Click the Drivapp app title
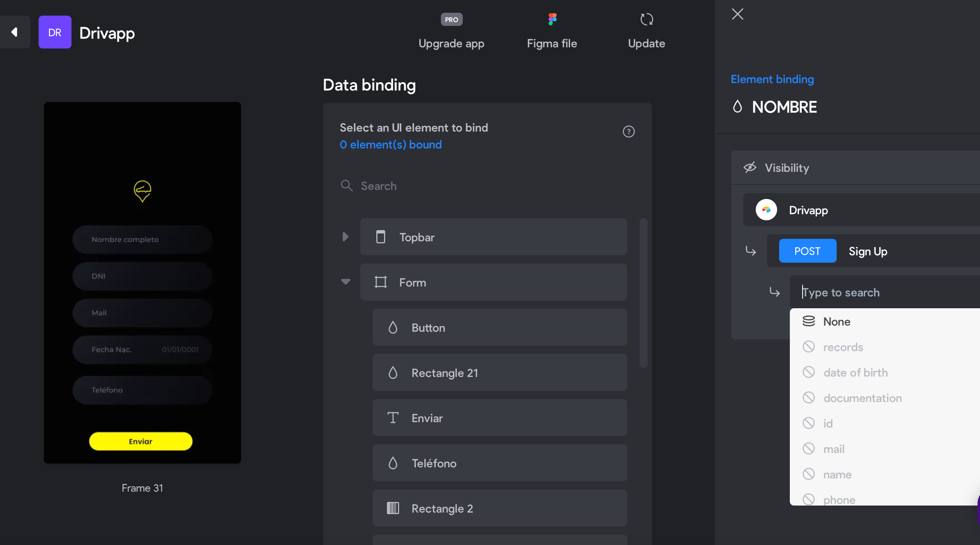 click(107, 33)
